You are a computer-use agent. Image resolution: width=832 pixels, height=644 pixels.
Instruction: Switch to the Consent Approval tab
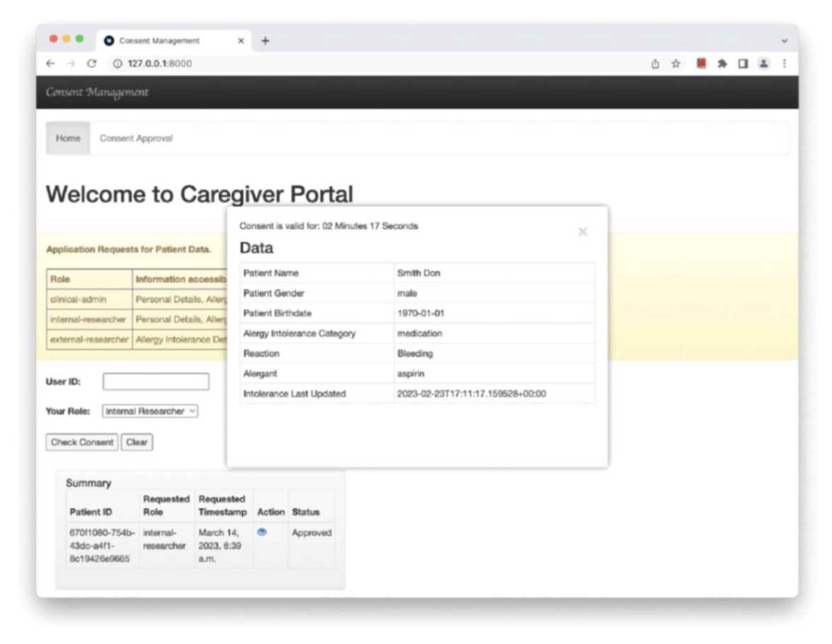(x=136, y=139)
